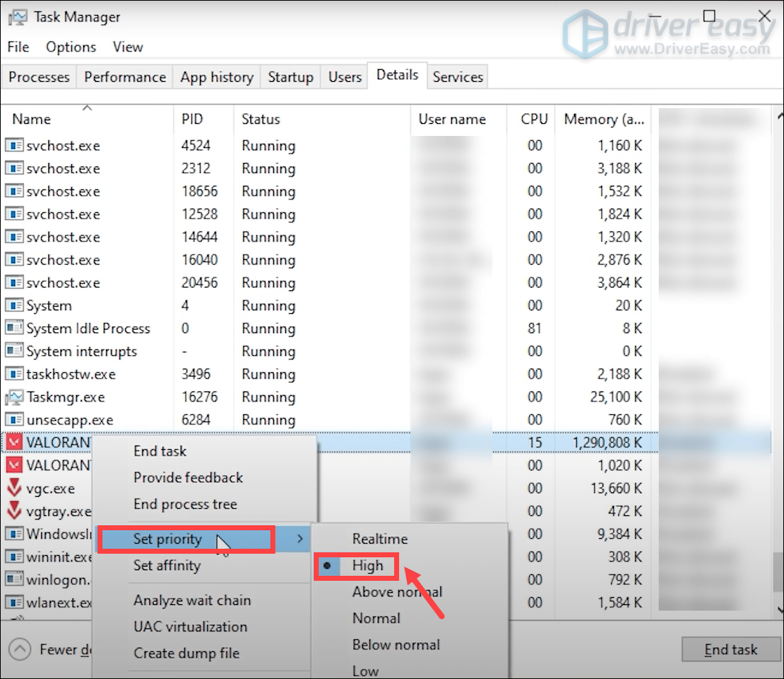
Task: Set priority to Above normal
Action: click(x=397, y=592)
